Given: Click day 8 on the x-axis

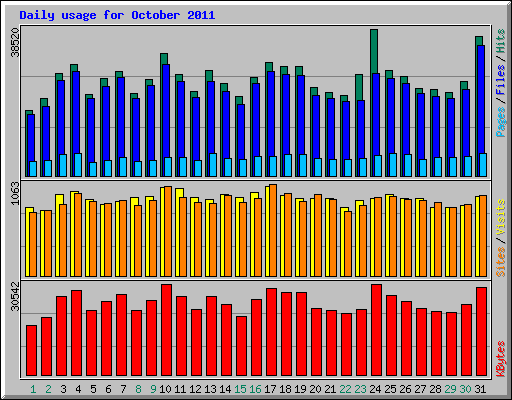Looking at the screenshot, I should pos(138,389).
